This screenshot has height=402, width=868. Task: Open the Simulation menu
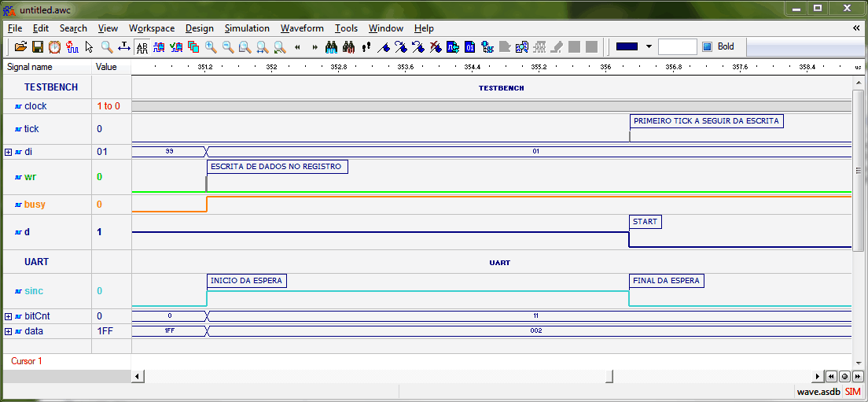[247, 28]
